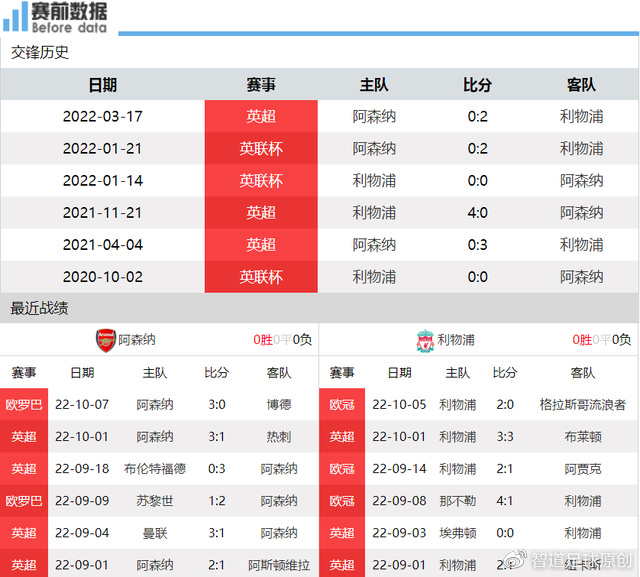640x577 pixels.
Task: Select the 2021-04-04 date cell
Action: [102, 245]
